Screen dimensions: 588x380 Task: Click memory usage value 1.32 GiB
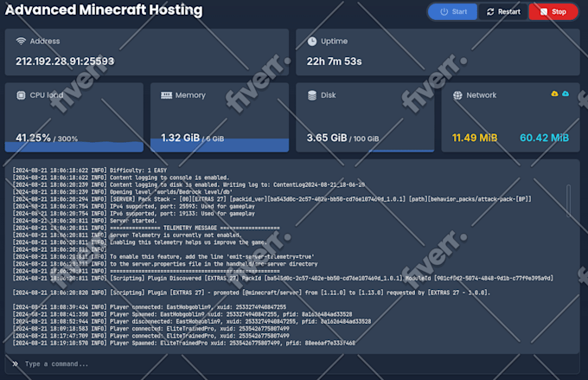tap(181, 138)
